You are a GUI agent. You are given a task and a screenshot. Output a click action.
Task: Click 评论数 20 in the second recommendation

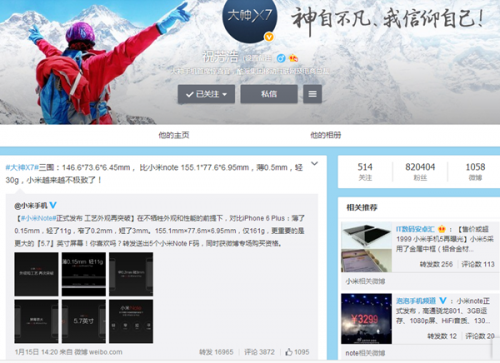tap(480, 336)
